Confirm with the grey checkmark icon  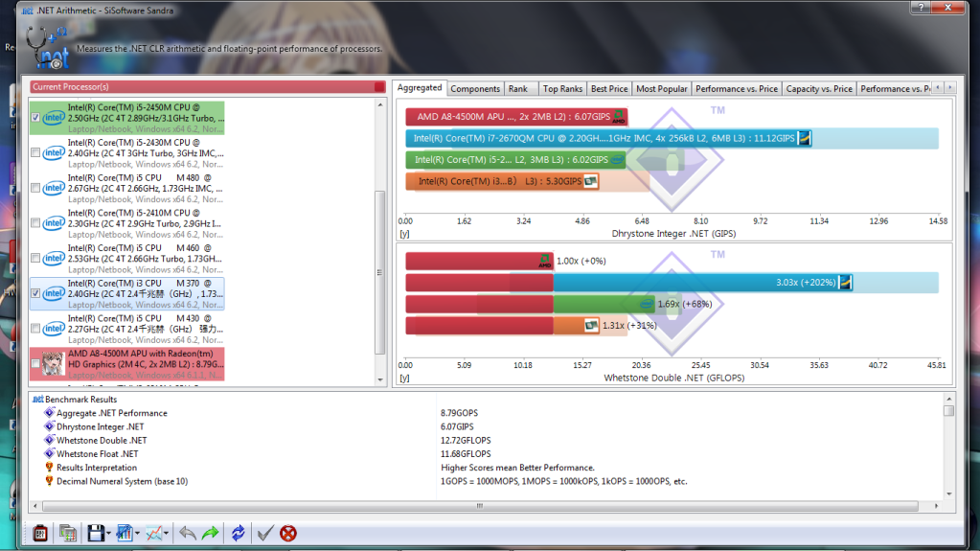[x=265, y=534]
